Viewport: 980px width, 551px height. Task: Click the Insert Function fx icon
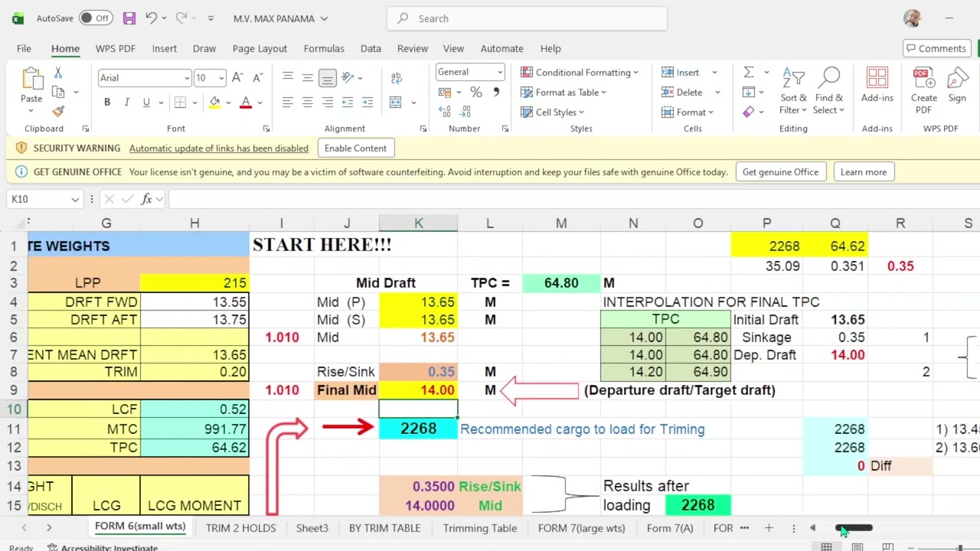[146, 199]
